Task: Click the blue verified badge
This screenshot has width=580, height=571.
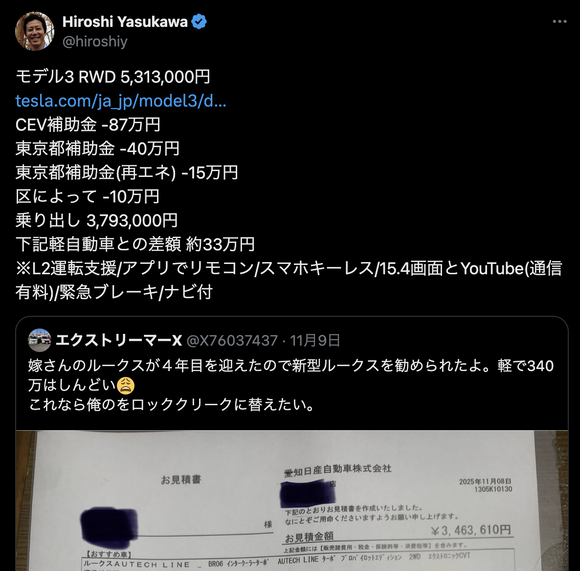Action: [199, 22]
